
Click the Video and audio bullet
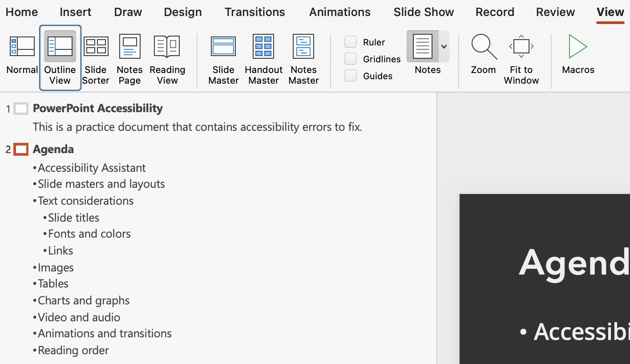click(79, 317)
